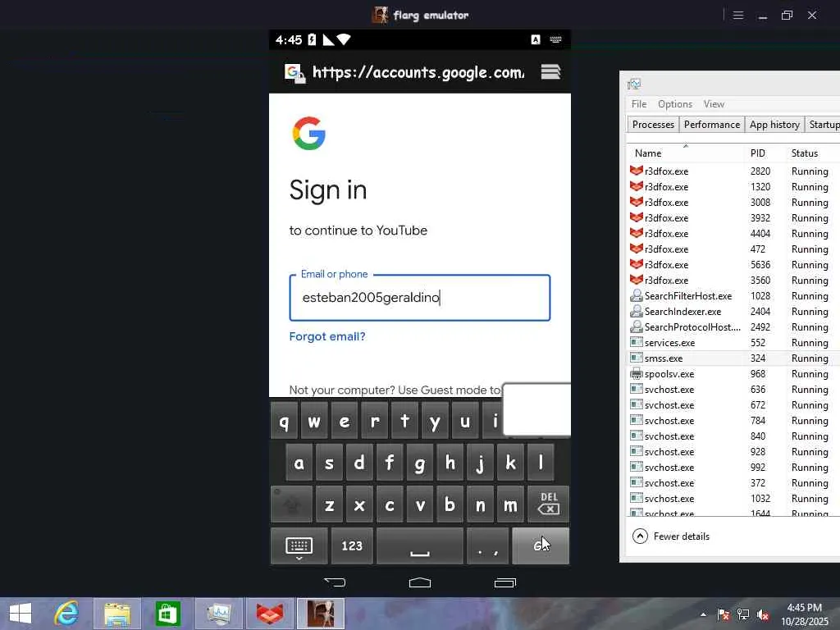
Task: Click the keyboard indicator in the status bar
Action: (x=555, y=39)
